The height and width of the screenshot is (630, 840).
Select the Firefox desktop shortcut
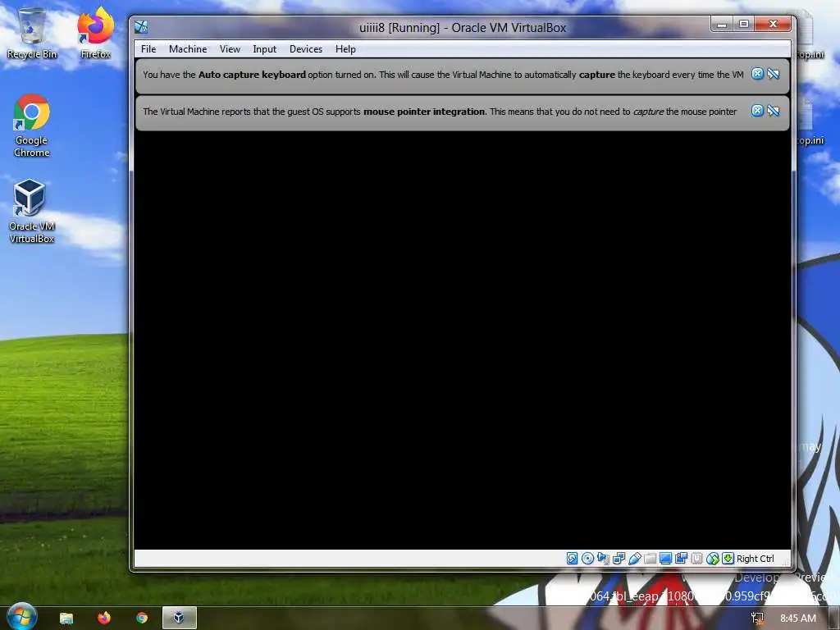(96, 33)
